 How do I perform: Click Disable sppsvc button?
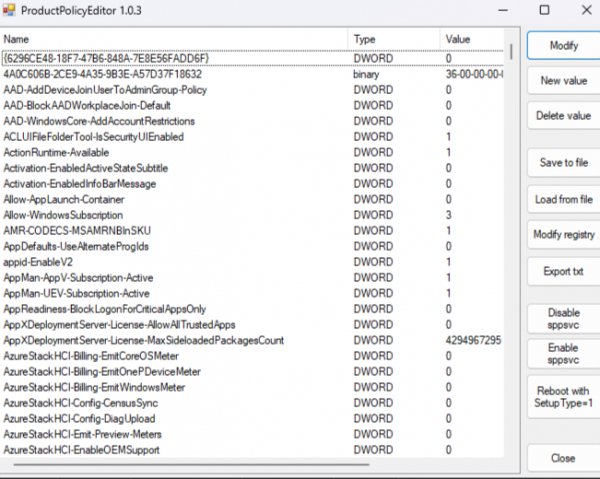[564, 319]
